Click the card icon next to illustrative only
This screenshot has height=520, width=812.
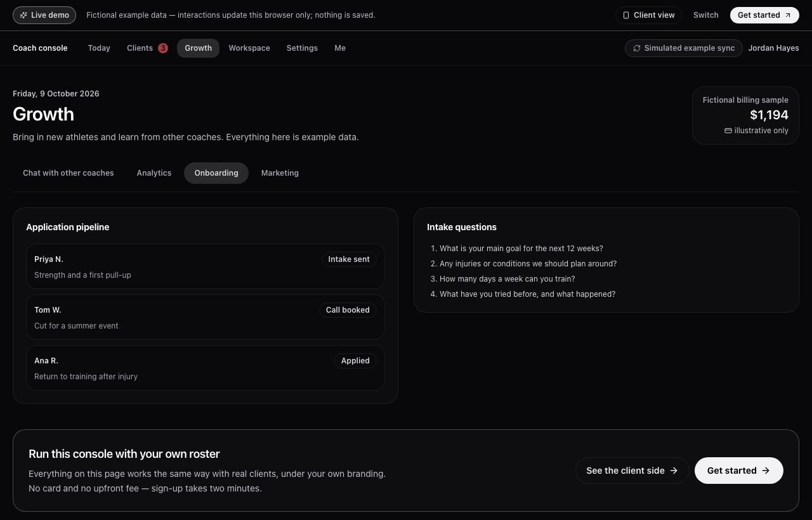pyautogui.click(x=728, y=131)
